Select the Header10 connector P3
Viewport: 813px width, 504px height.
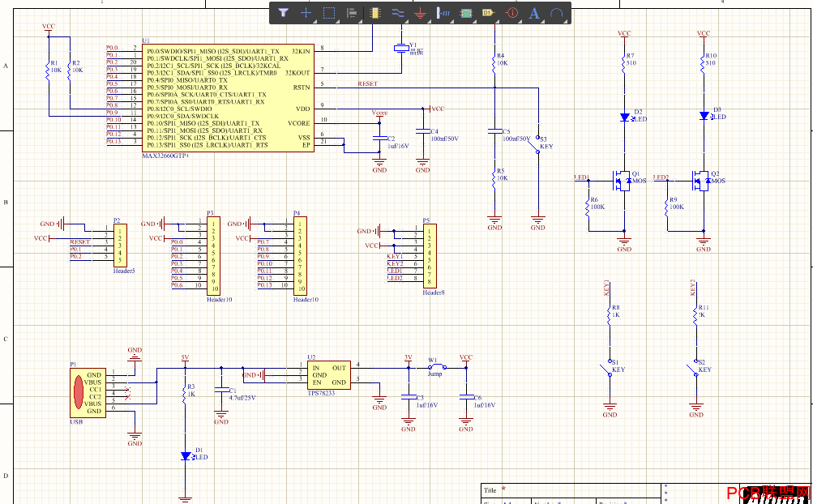coord(212,257)
